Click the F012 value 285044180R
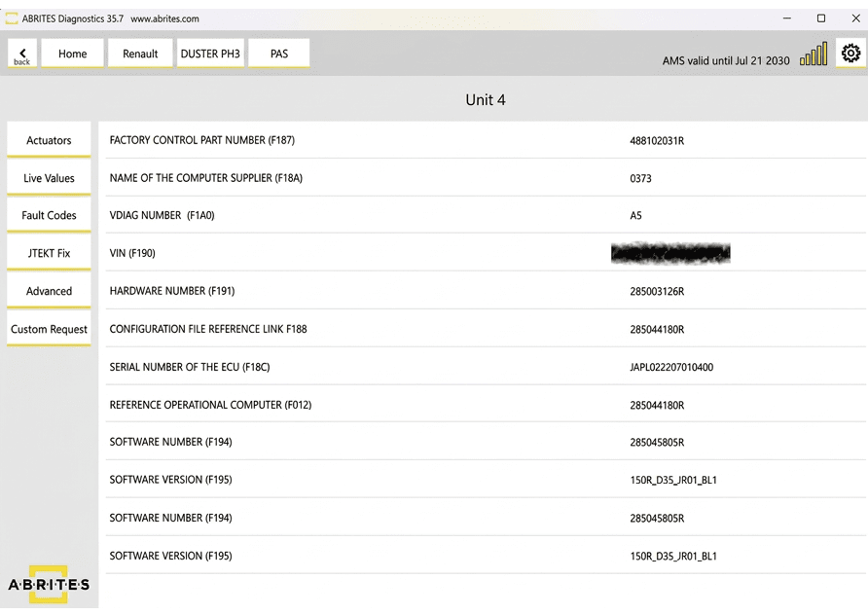868x615 pixels. tap(657, 405)
